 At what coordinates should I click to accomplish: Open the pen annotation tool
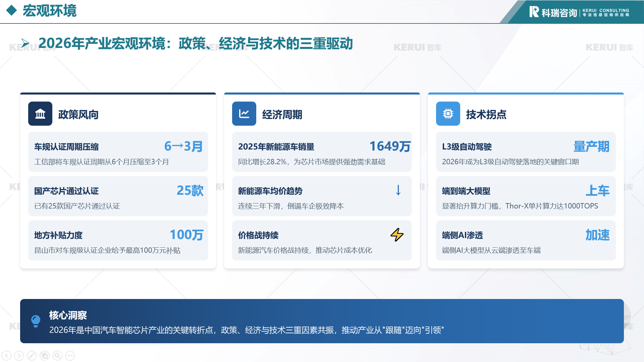coord(32,356)
